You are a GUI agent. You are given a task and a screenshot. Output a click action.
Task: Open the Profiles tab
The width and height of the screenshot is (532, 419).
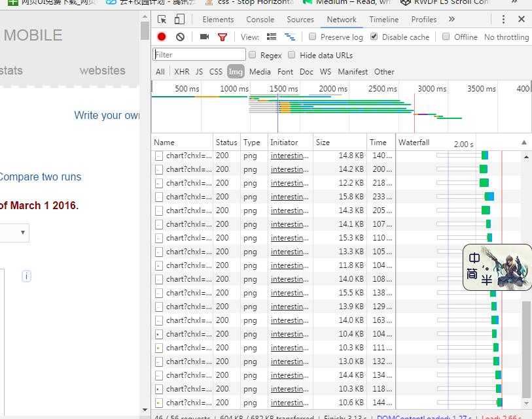click(x=424, y=20)
